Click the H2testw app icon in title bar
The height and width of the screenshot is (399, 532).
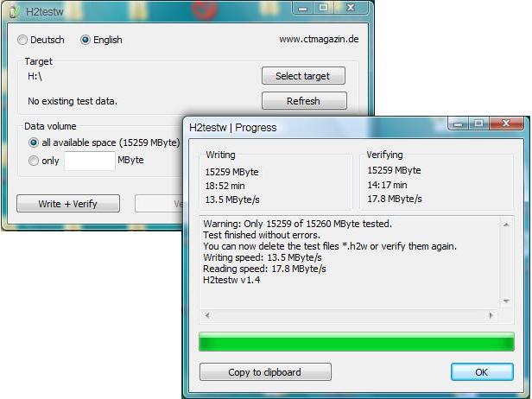point(14,11)
